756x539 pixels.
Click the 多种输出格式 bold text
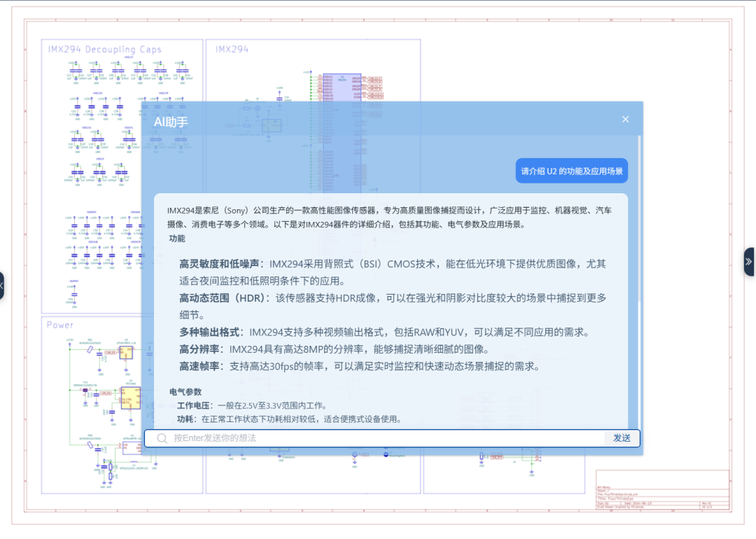pos(209,332)
